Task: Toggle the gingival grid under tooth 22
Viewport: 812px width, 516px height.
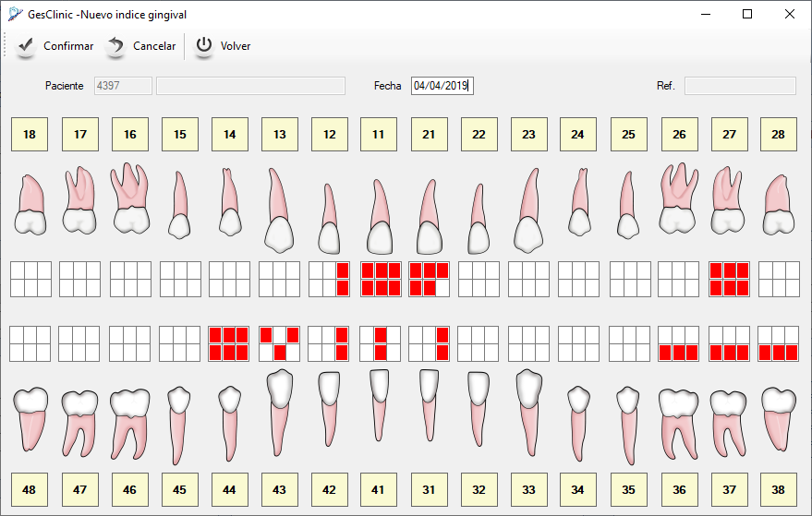Action: point(479,279)
